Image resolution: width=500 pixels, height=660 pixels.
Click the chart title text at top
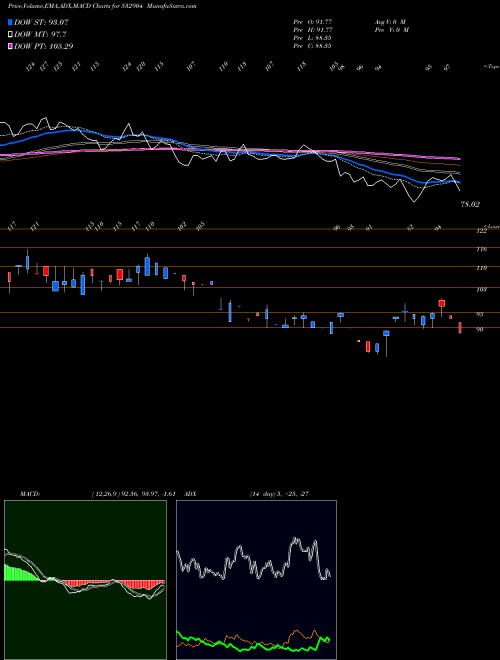coord(102,6)
